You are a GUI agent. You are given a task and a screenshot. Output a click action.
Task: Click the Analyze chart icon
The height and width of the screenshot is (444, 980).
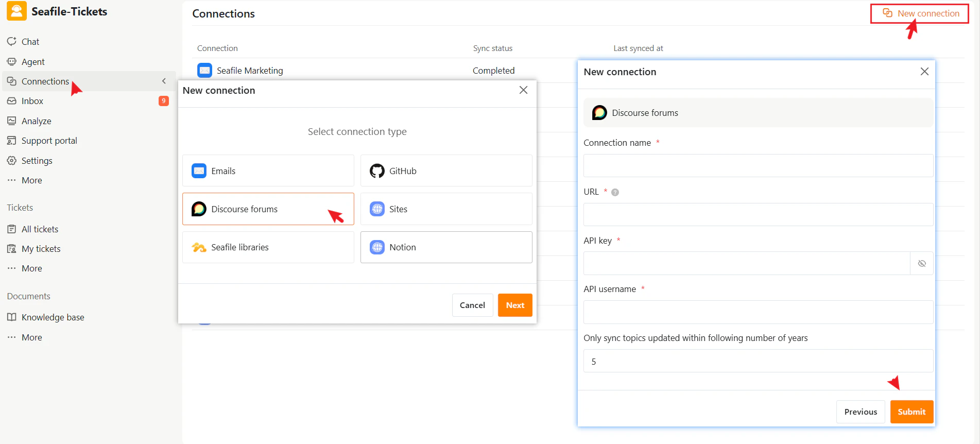tap(12, 121)
